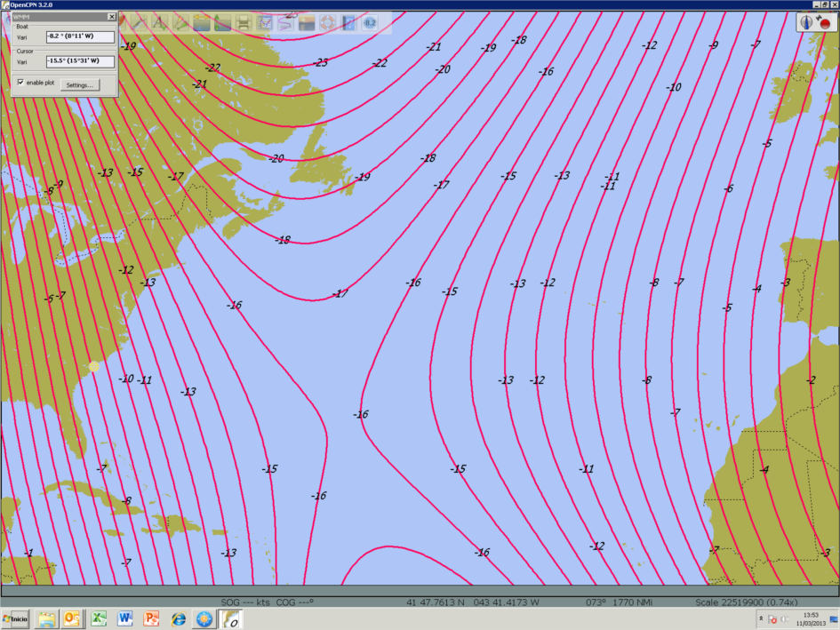
Task: Toggle the currents S-curve toolbar icon
Action: [x=285, y=23]
